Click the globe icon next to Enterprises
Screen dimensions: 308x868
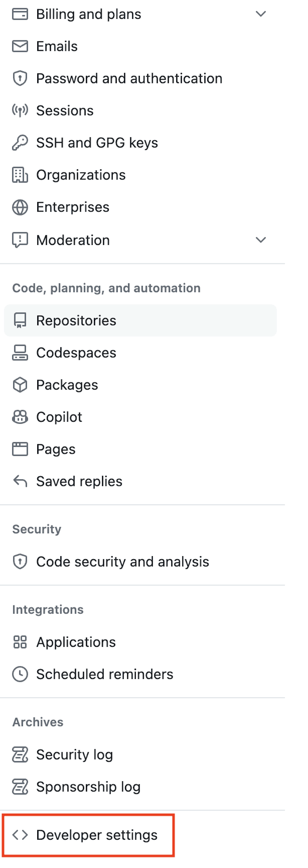tap(20, 207)
